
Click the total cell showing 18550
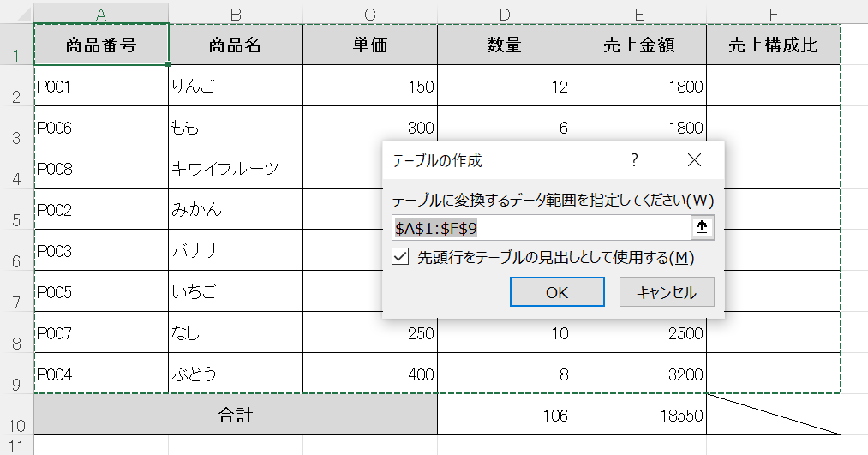pos(639,416)
